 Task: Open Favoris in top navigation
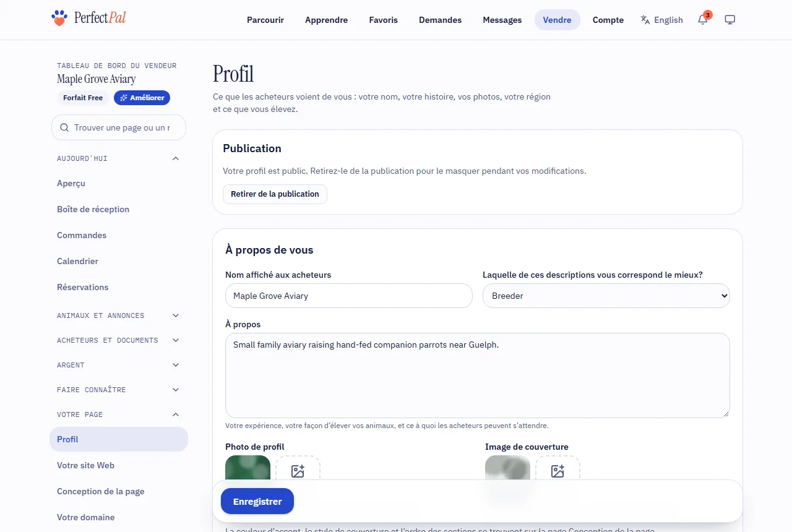pyautogui.click(x=384, y=20)
